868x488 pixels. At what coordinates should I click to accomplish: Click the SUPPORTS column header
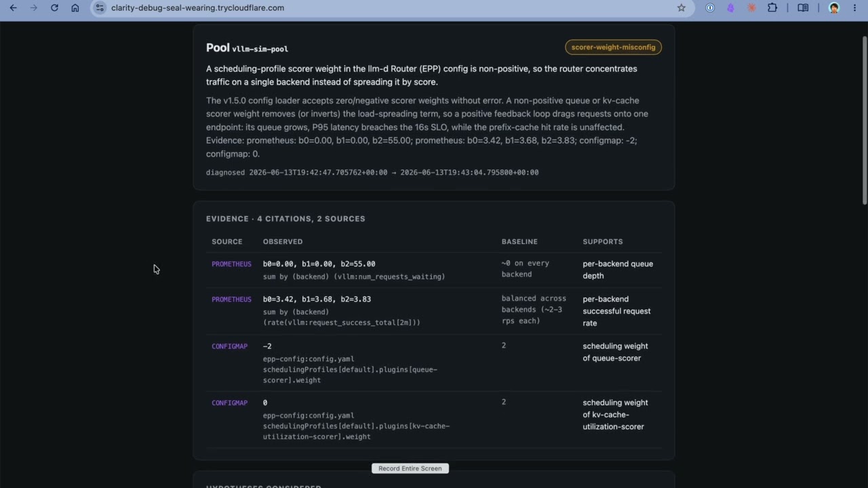click(603, 241)
